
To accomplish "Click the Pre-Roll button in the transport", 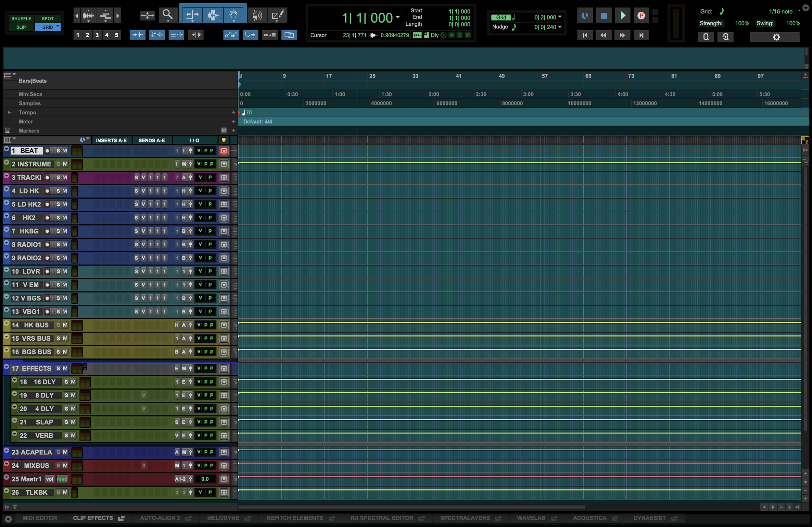I will tap(641, 16).
